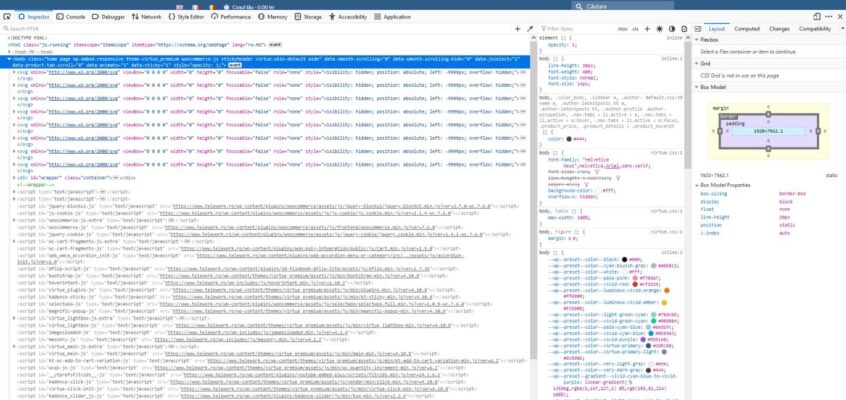Click the create new node plus icon
This screenshot has width=846, height=400.
[x=518, y=29]
